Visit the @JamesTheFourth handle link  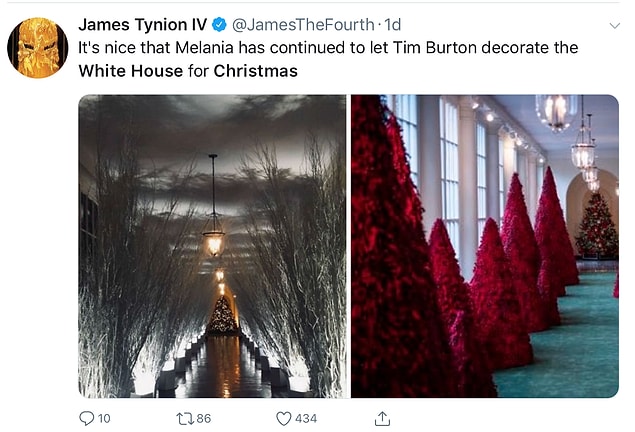tap(303, 25)
